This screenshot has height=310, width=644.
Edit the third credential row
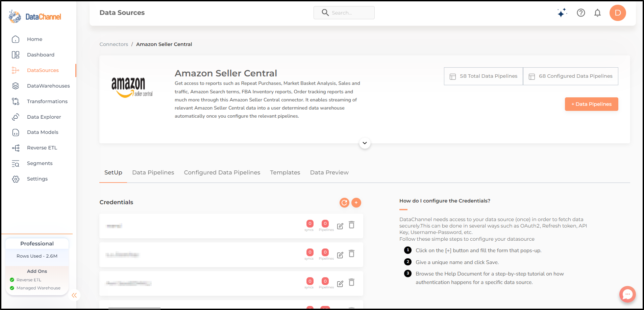340,284
